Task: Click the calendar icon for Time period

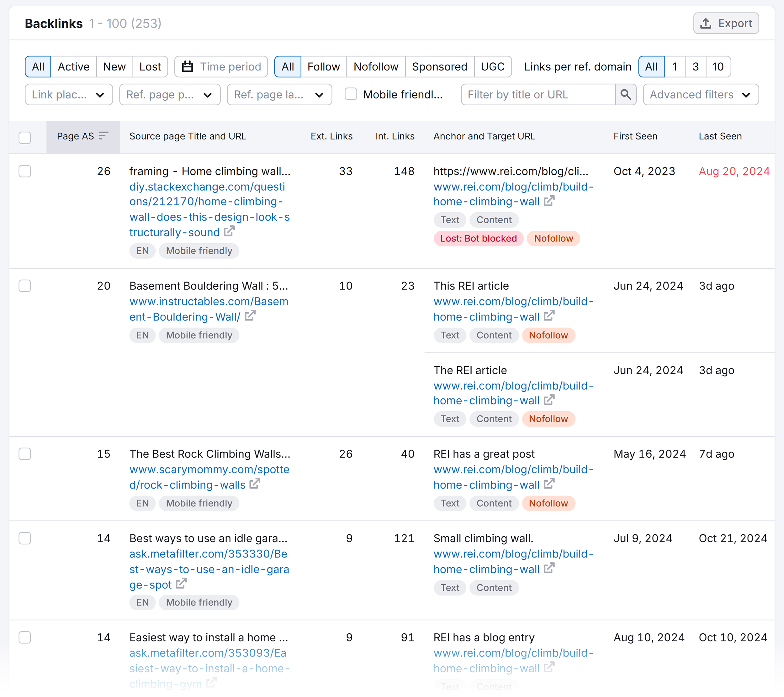Action: pos(188,66)
